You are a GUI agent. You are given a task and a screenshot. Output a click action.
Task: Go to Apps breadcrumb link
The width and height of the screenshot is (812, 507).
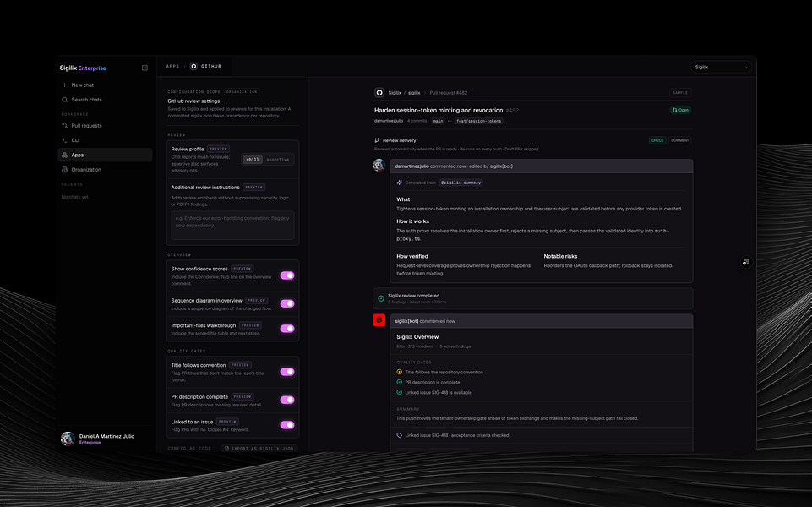(172, 66)
